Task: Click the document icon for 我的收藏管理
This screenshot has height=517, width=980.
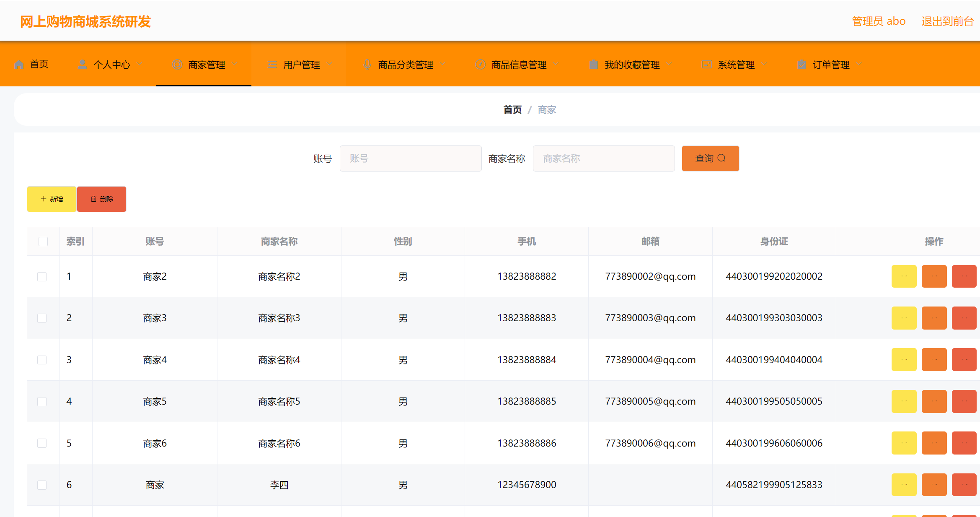Action: [594, 64]
